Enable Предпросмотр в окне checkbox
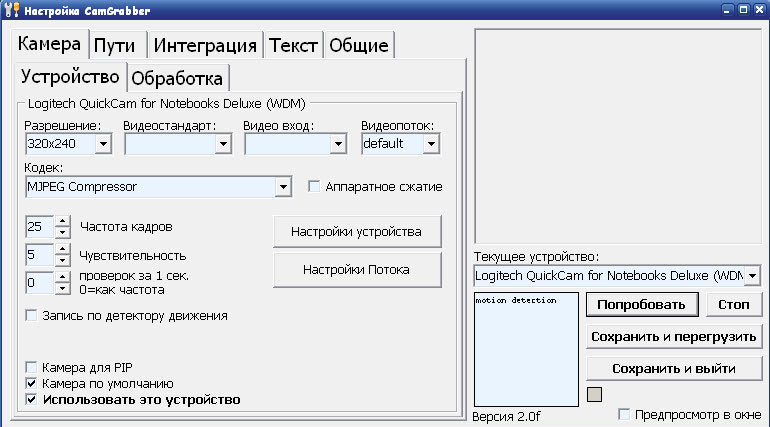Image resolution: width=770 pixels, height=427 pixels. 624,414
